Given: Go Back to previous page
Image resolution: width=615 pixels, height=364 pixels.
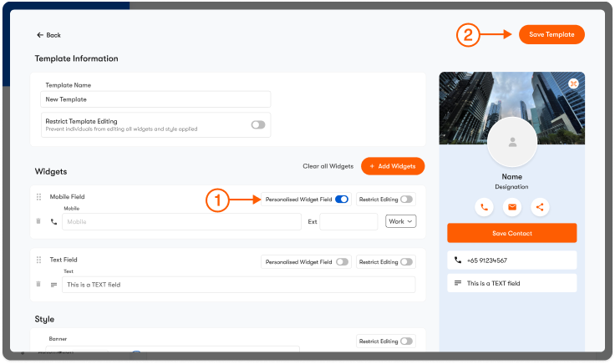Looking at the screenshot, I should pos(48,35).
